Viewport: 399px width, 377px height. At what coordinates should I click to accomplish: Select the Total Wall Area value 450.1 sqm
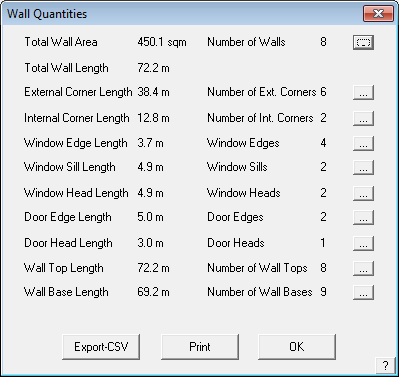162,42
